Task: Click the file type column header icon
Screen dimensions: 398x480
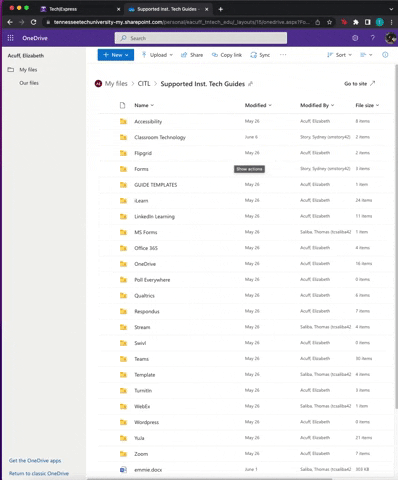Action: click(x=122, y=105)
